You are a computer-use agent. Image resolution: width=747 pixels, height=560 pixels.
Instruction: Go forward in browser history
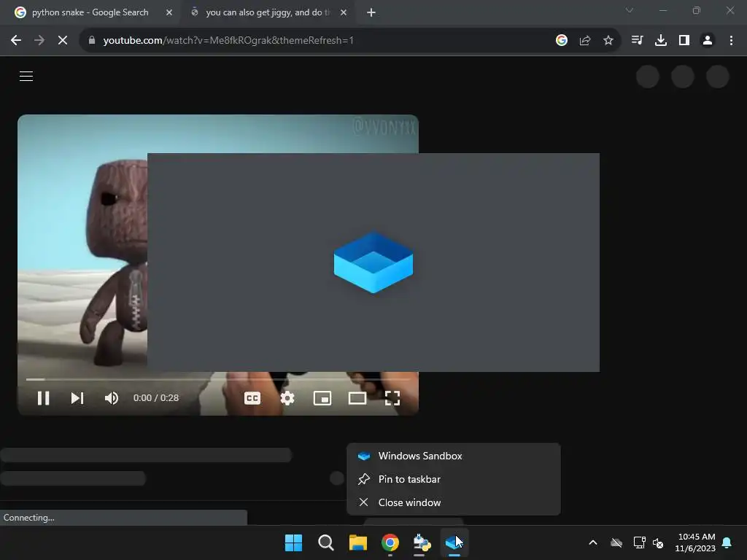pos(39,41)
